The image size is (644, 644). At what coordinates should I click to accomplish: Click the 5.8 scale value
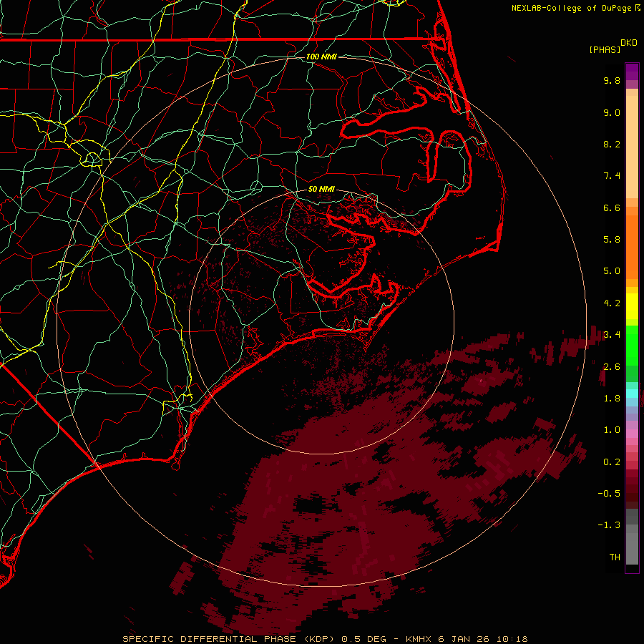pos(612,240)
